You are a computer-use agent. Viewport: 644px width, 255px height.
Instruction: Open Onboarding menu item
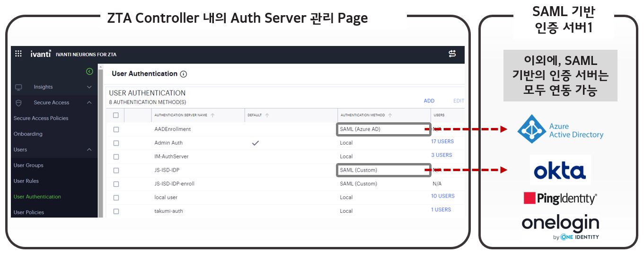point(28,134)
